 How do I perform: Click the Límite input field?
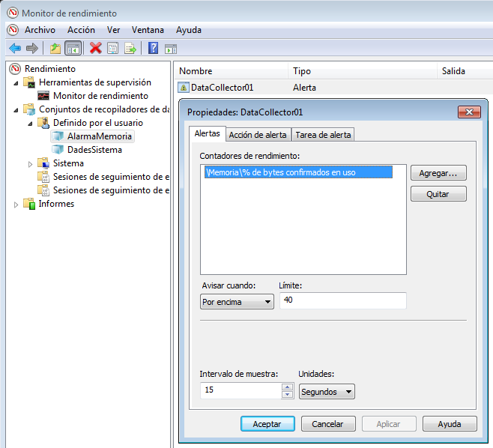coord(342,300)
